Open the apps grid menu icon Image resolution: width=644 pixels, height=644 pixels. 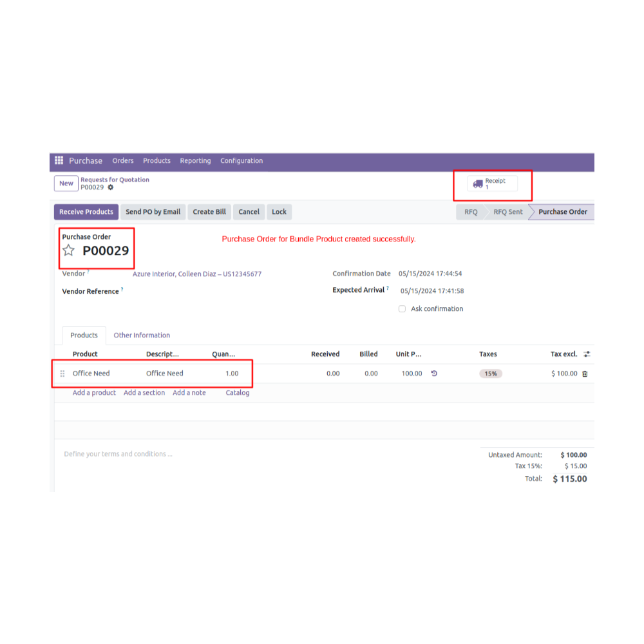(x=59, y=161)
